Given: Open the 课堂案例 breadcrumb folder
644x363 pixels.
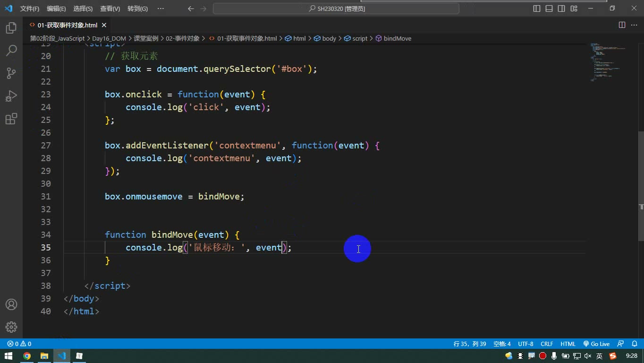Looking at the screenshot, I should tap(146, 38).
